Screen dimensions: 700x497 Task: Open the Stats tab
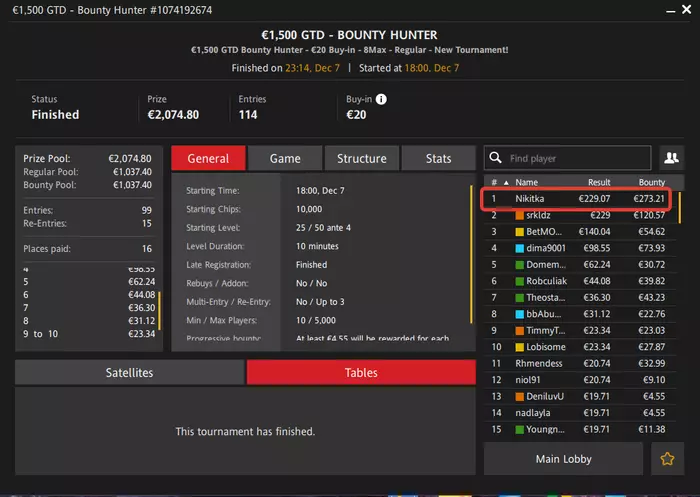[x=438, y=158]
